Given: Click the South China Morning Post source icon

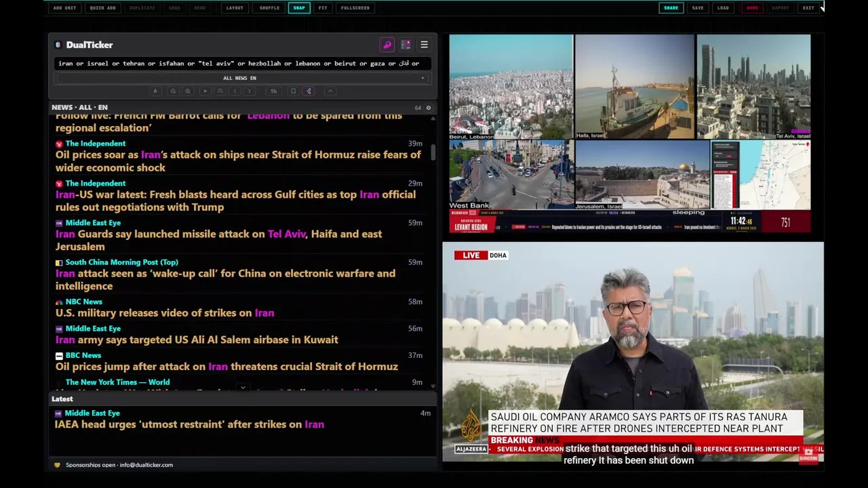Looking at the screenshot, I should pyautogui.click(x=59, y=262).
